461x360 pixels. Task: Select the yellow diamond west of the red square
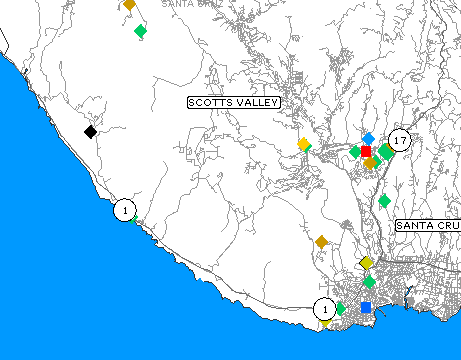(x=303, y=144)
